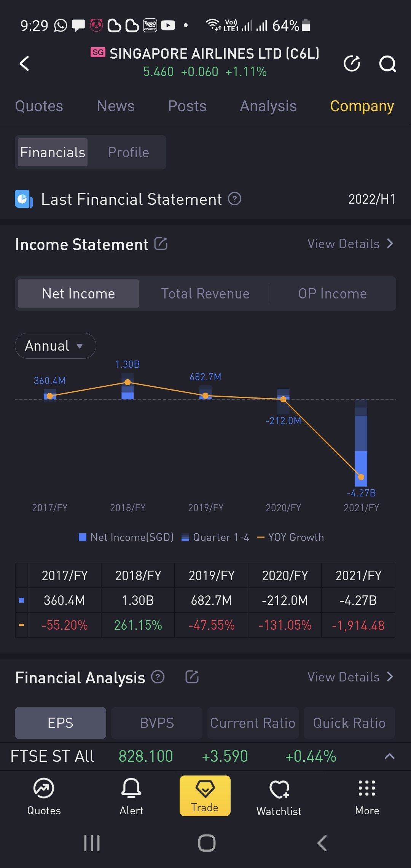Tap the 828.100 index value

pyautogui.click(x=146, y=756)
